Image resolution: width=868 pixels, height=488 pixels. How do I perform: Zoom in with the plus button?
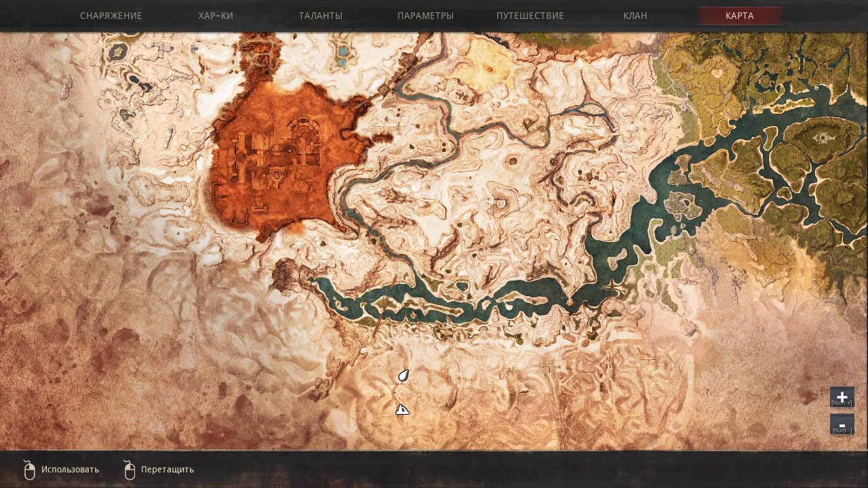[842, 397]
